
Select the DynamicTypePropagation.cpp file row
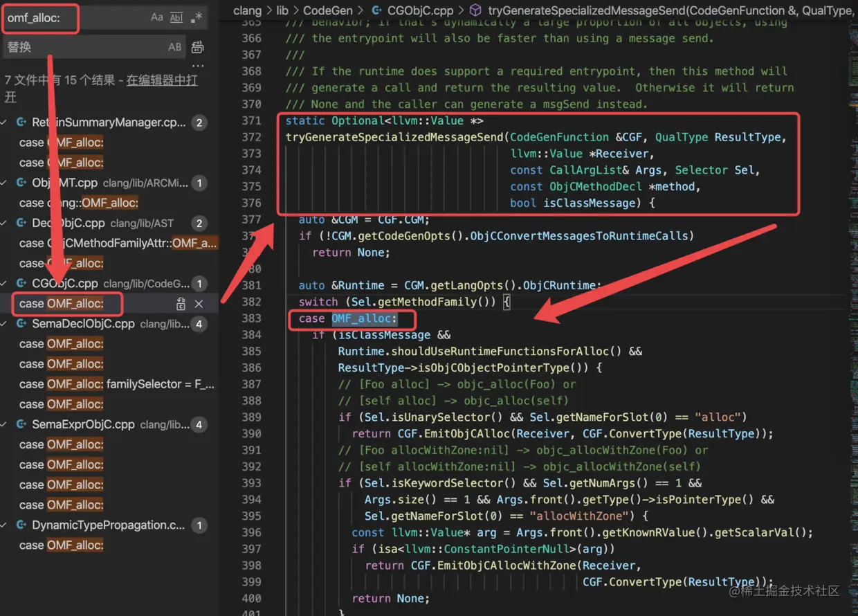pyautogui.click(x=109, y=525)
